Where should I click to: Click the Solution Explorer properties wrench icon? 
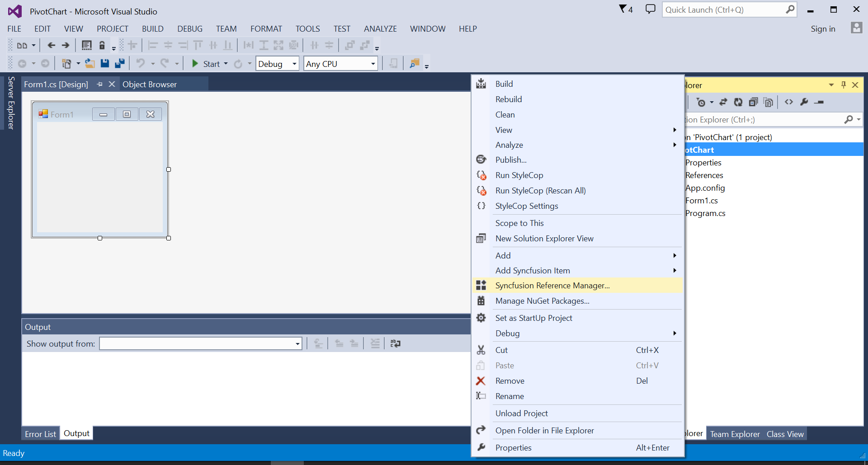tap(804, 102)
